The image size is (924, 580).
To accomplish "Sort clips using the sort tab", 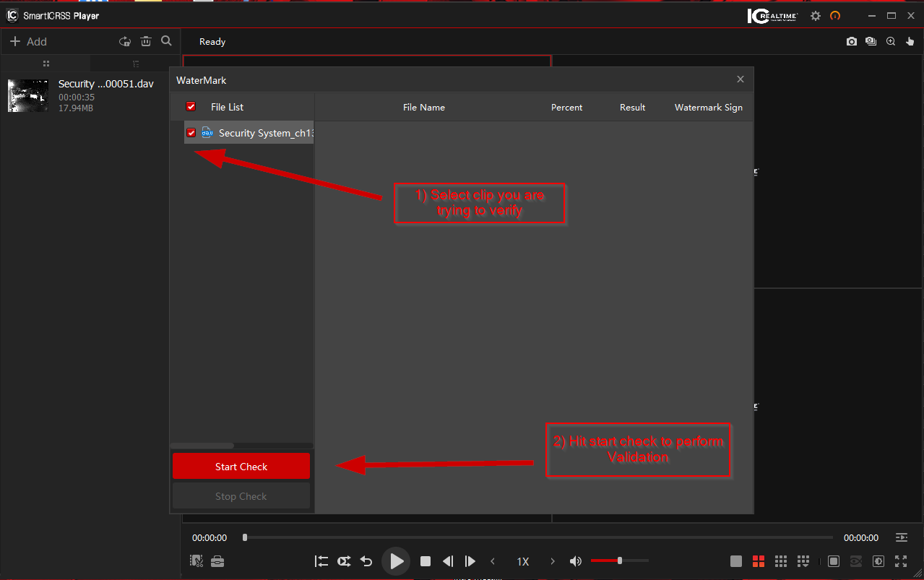I will click(137, 64).
